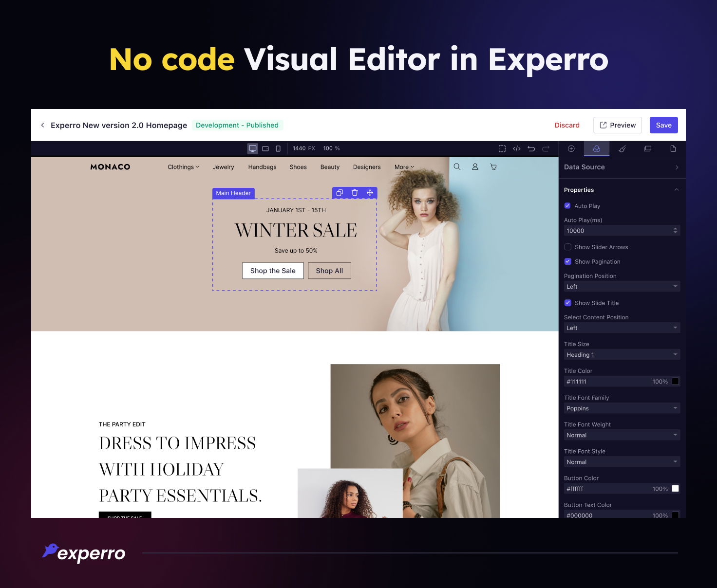Open the More menu in site navigation
This screenshot has height=588, width=717.
[x=404, y=167]
